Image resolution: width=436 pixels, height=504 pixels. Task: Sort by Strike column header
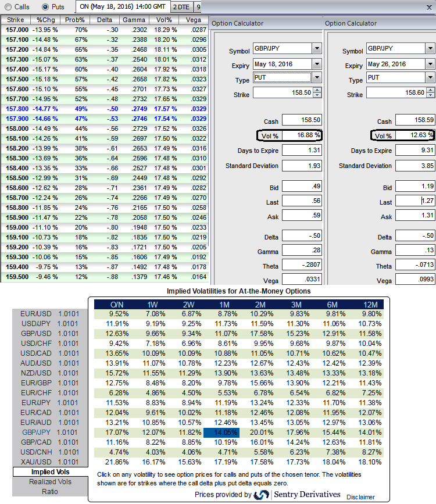tap(16, 20)
